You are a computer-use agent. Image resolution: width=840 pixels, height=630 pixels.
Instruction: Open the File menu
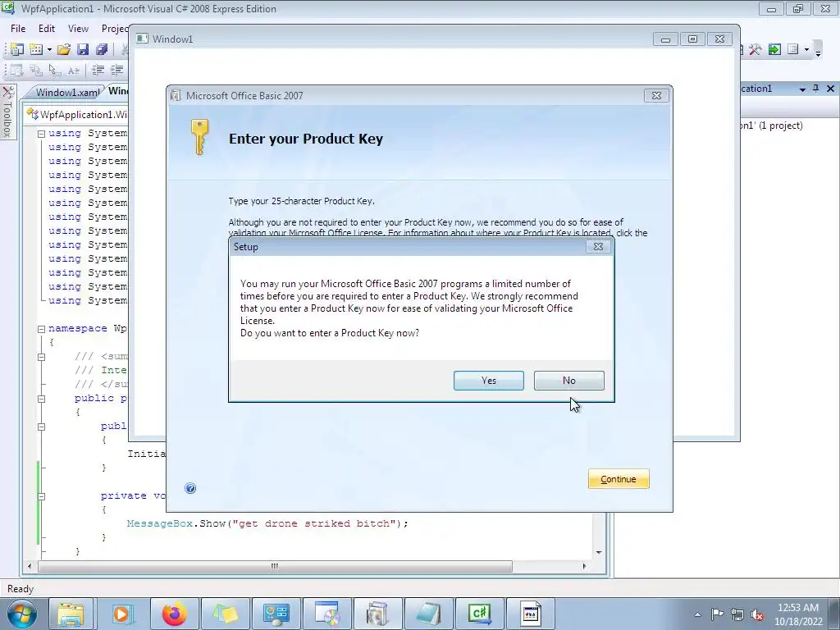coord(18,29)
